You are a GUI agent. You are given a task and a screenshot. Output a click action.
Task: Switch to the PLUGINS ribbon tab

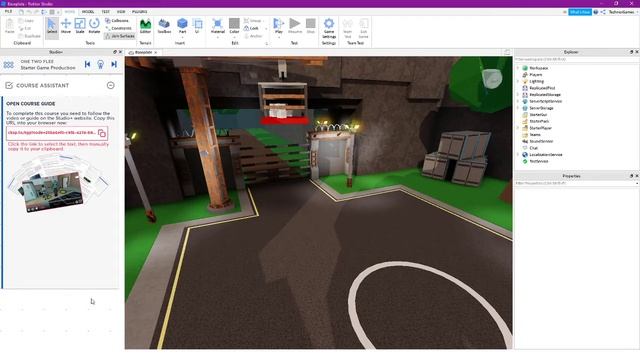[140, 12]
